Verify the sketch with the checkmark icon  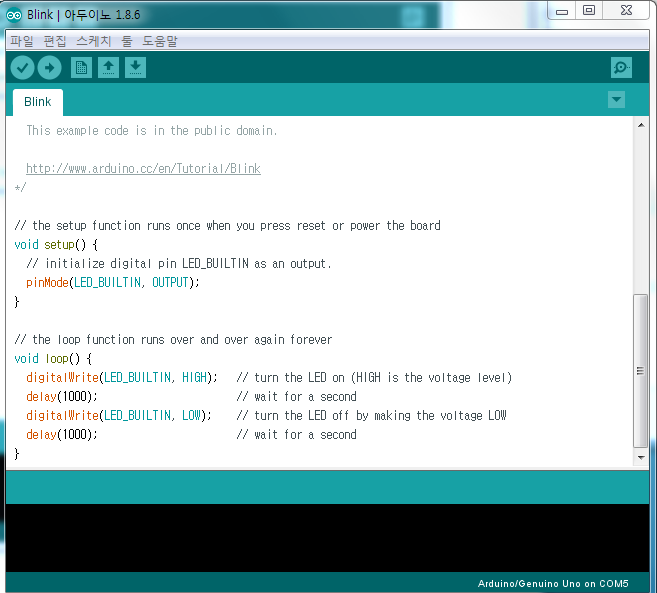(22, 67)
